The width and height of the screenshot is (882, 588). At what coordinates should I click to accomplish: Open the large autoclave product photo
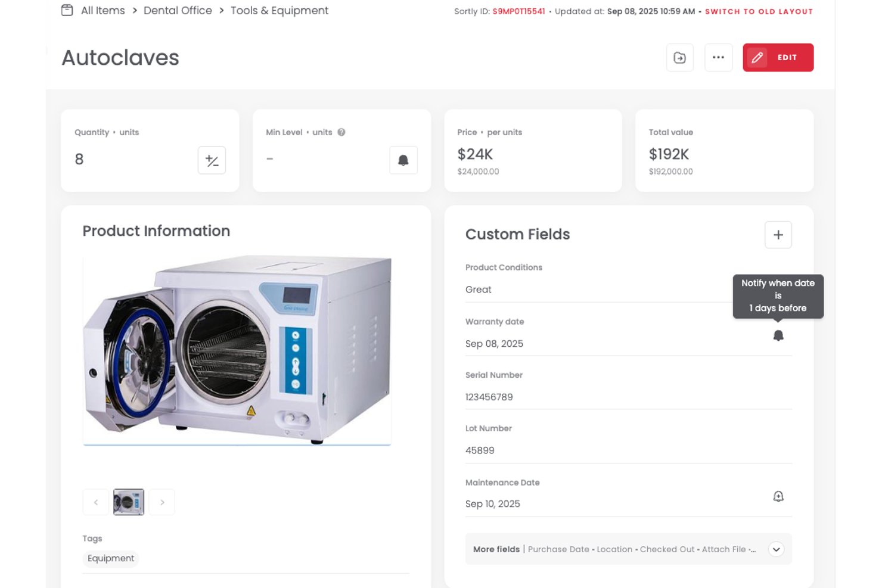237,350
